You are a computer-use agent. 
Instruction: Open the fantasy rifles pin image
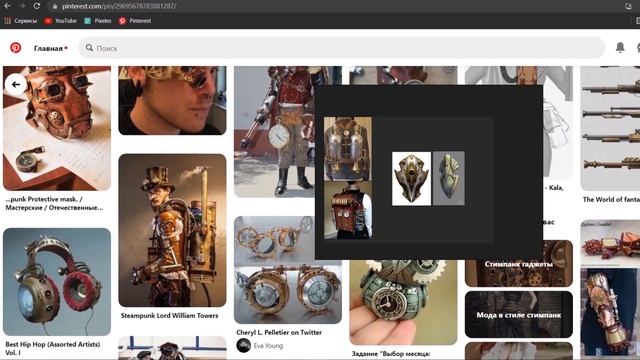610,128
